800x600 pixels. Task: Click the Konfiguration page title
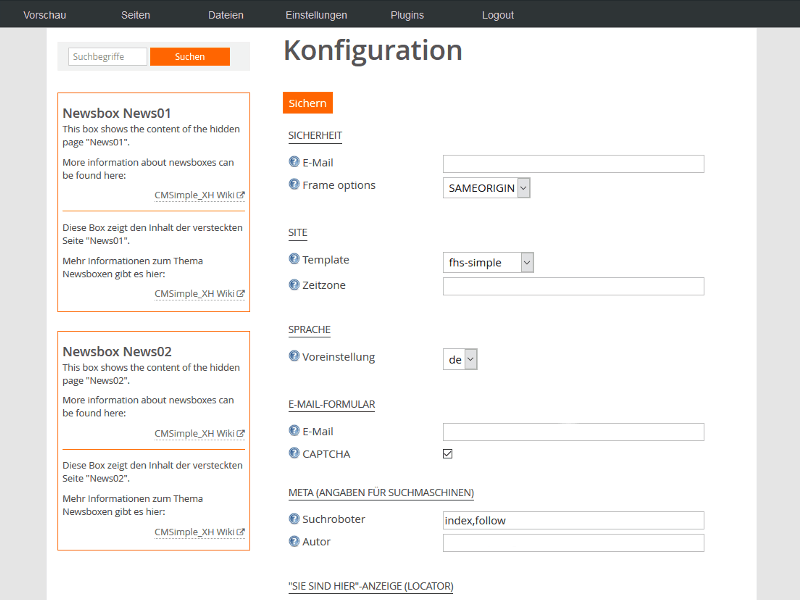(x=373, y=51)
